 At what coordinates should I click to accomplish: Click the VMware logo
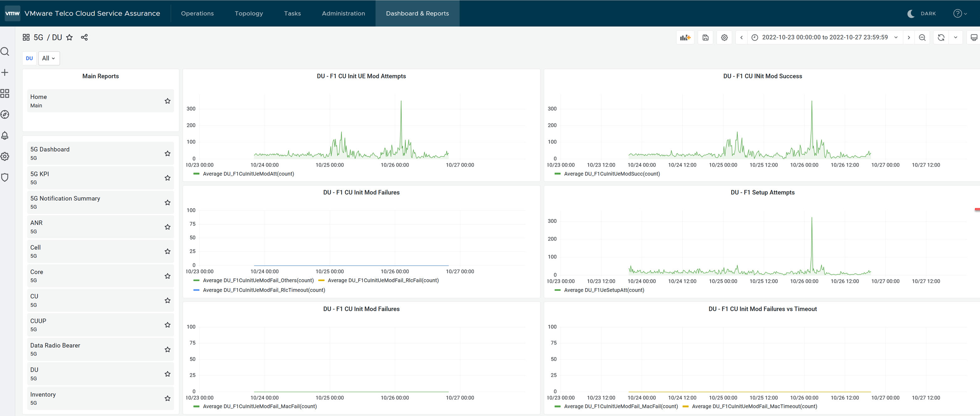pos(12,13)
